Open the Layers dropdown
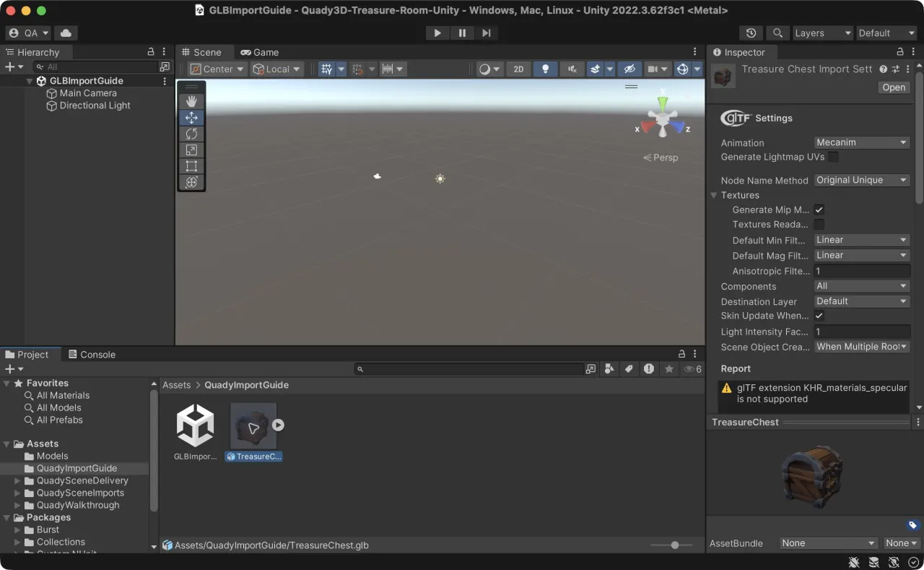 822,33
